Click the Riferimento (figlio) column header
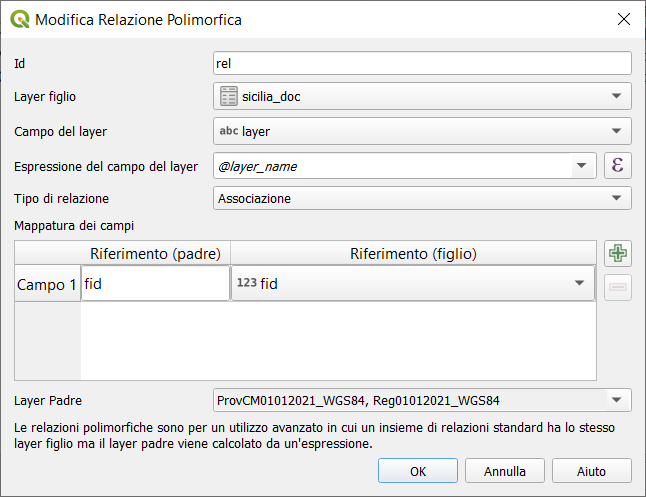646x497 pixels. pyautogui.click(x=413, y=253)
